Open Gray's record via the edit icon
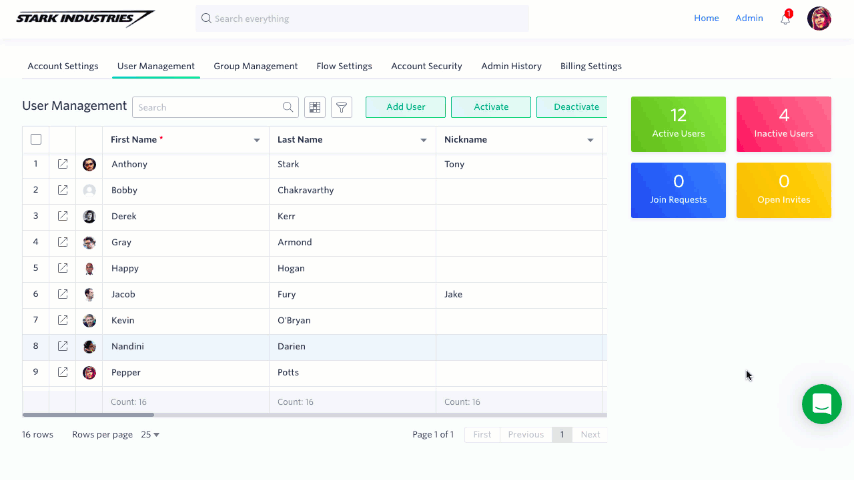 [x=63, y=242]
